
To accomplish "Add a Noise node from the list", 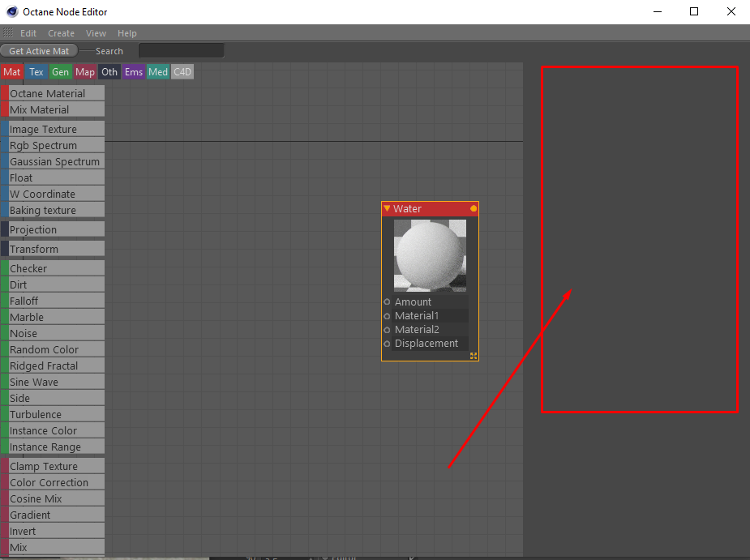I will coord(53,333).
